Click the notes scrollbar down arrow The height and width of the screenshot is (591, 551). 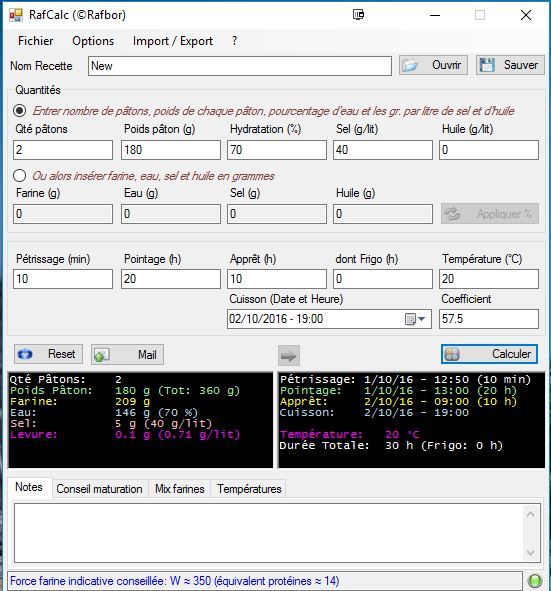point(531,553)
